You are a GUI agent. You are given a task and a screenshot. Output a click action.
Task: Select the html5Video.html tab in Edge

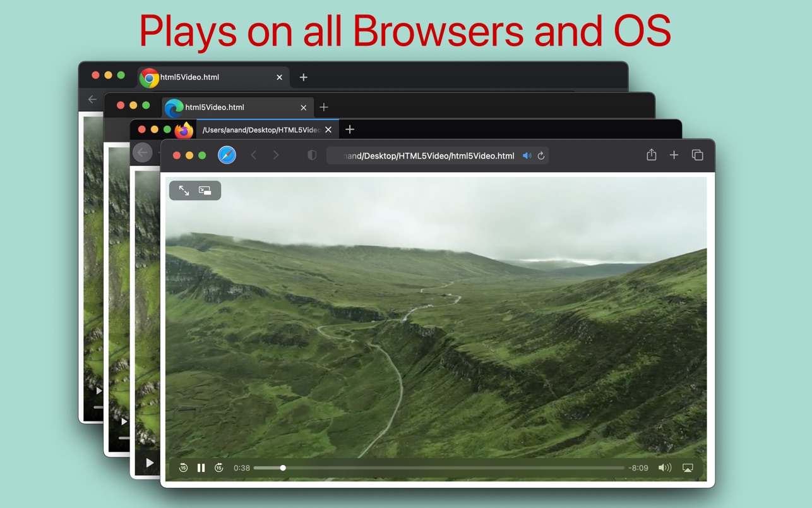tap(237, 107)
